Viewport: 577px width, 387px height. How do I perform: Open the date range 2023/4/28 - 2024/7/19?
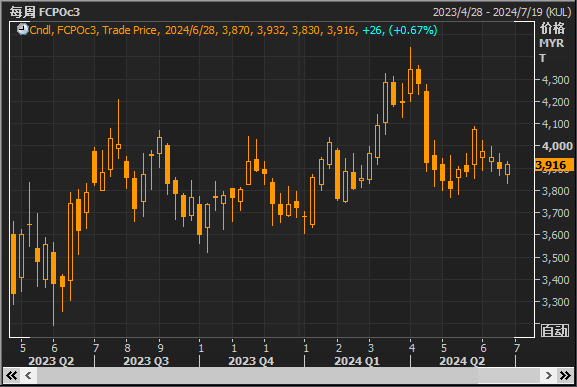click(x=502, y=12)
